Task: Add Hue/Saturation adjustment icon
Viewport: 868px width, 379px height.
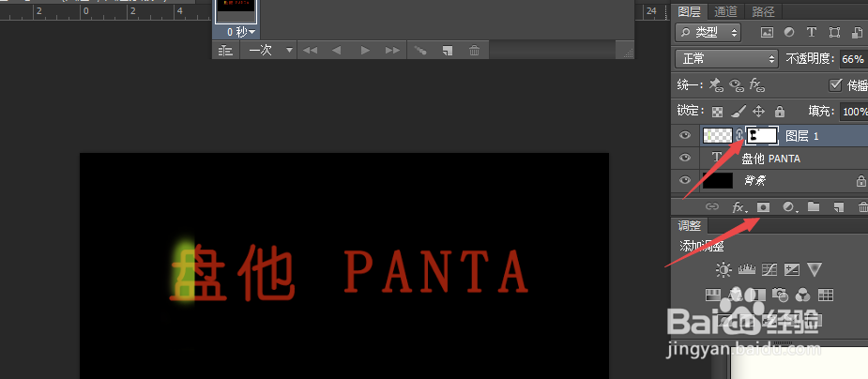Action: (713, 295)
